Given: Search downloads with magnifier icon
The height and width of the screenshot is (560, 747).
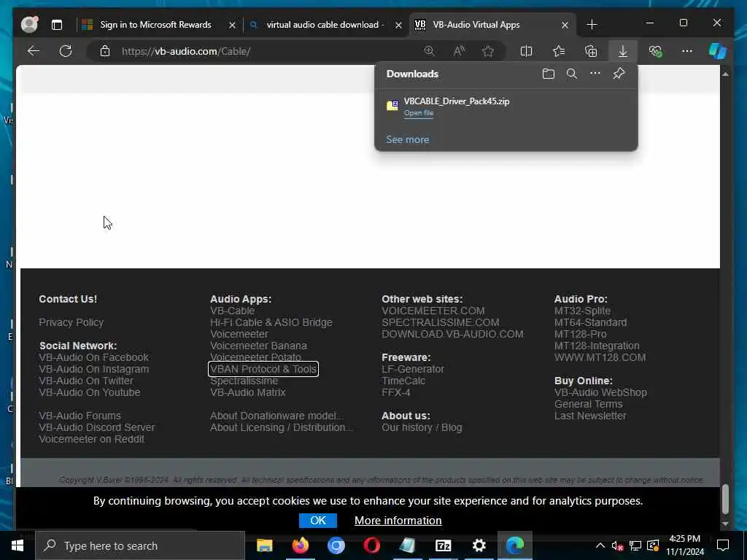Looking at the screenshot, I should click(x=572, y=74).
